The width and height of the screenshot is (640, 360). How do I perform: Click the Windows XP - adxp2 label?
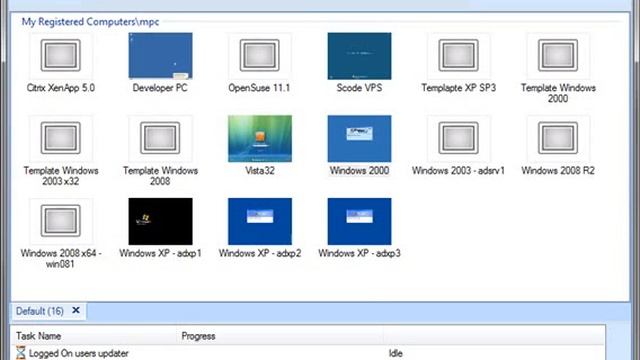pos(260,253)
